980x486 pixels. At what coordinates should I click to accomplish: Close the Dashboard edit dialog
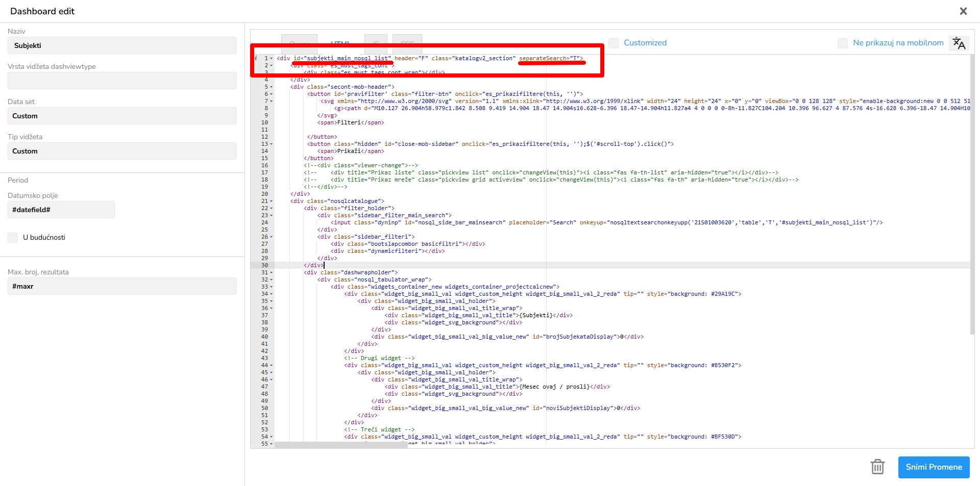963,11
